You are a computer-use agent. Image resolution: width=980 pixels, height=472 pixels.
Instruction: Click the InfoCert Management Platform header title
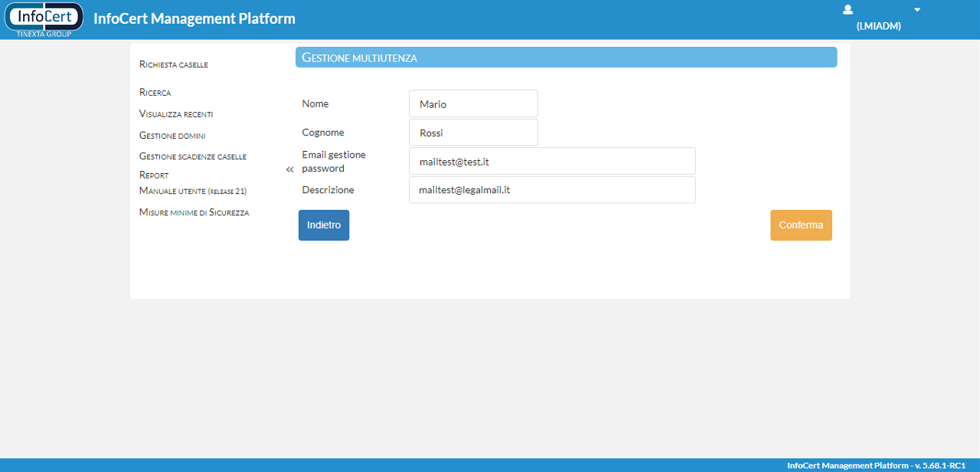tap(194, 19)
